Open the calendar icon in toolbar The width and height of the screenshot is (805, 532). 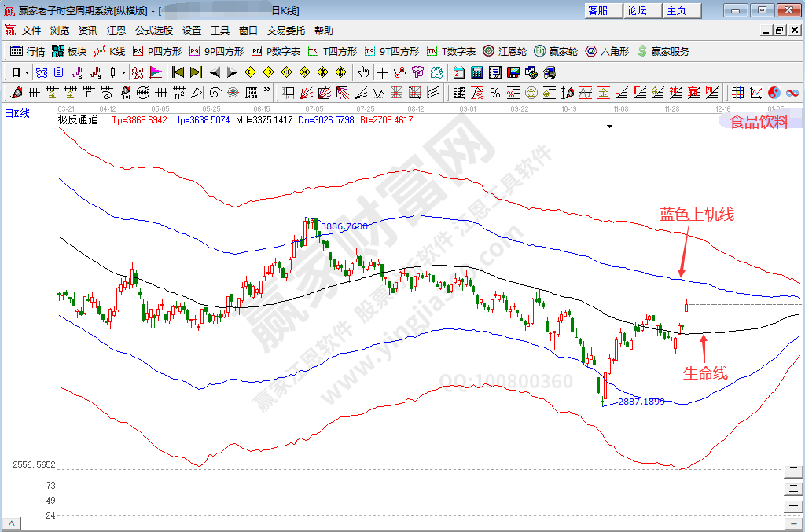click(x=459, y=72)
